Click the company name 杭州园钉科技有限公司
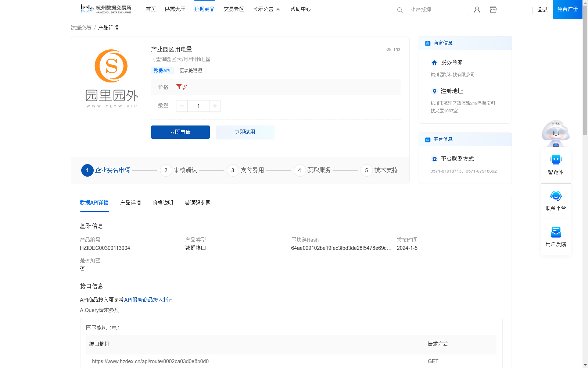This screenshot has width=588, height=368. [452, 75]
